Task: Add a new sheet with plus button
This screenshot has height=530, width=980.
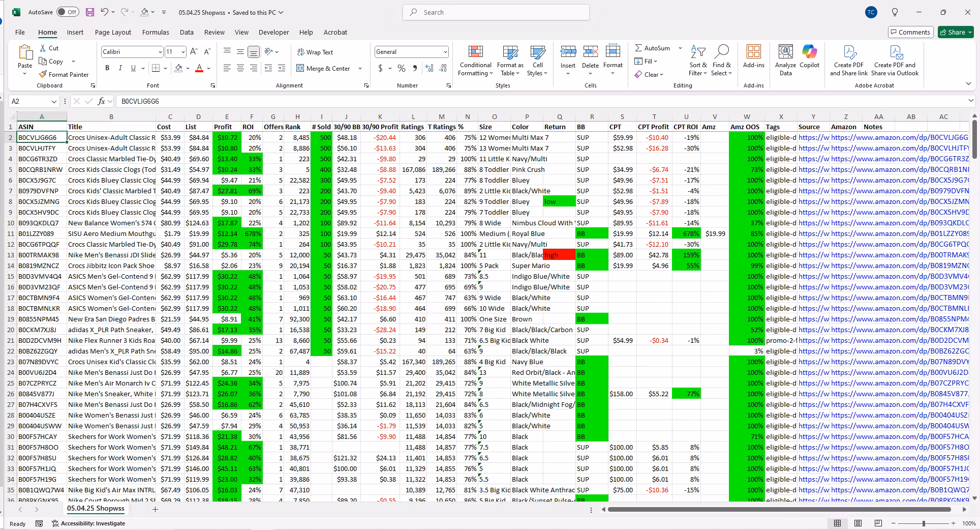Action: (x=155, y=509)
